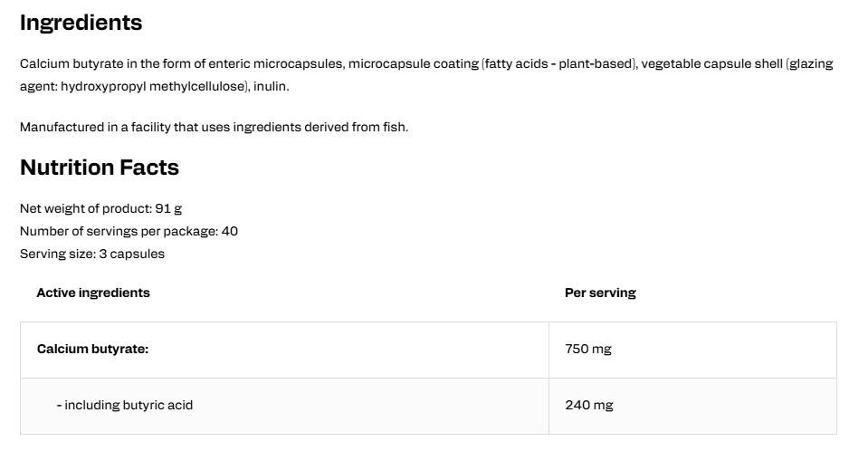868x451 pixels.
Task: Click the text fatty acids - plant-based
Action: point(558,63)
